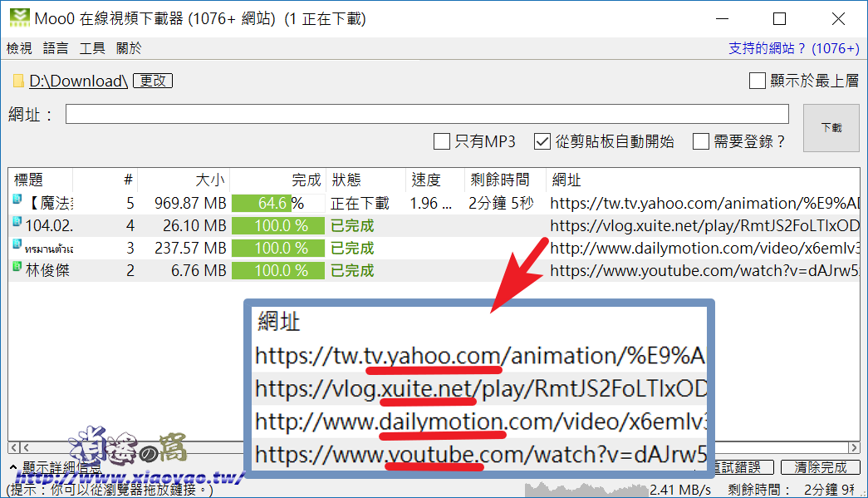
Task: Click the 網址 column header
Action: coord(703,180)
